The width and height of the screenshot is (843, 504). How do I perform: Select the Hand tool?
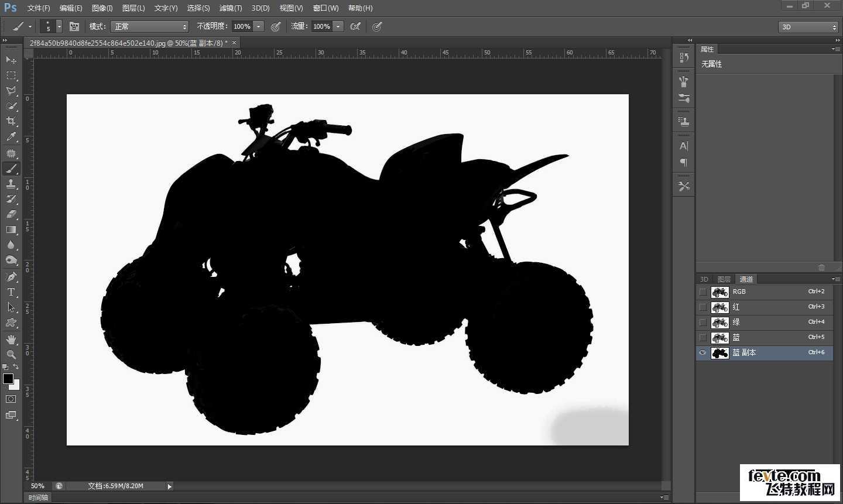pyautogui.click(x=11, y=340)
